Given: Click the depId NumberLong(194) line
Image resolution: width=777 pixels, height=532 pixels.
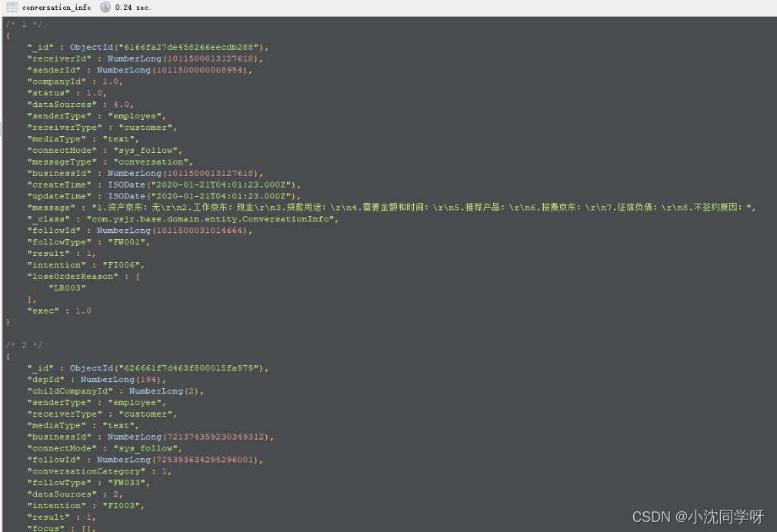Looking at the screenshot, I should [97, 380].
